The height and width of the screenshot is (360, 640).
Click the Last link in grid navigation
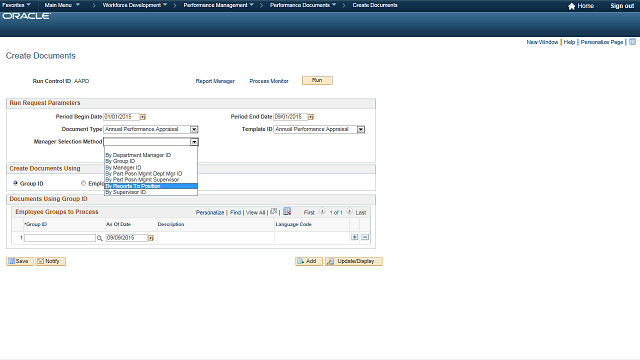click(x=361, y=213)
